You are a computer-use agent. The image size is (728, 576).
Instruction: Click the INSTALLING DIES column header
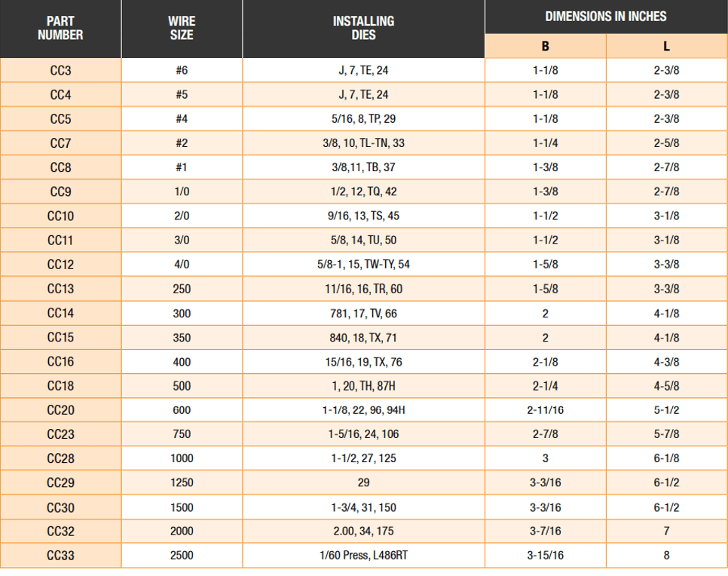point(363,29)
